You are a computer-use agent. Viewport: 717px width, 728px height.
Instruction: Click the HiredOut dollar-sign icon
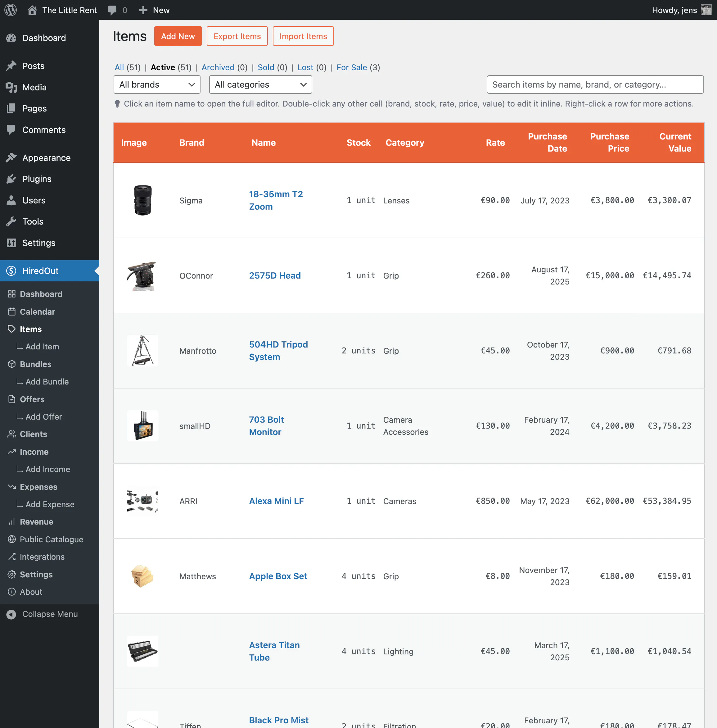coord(11,271)
